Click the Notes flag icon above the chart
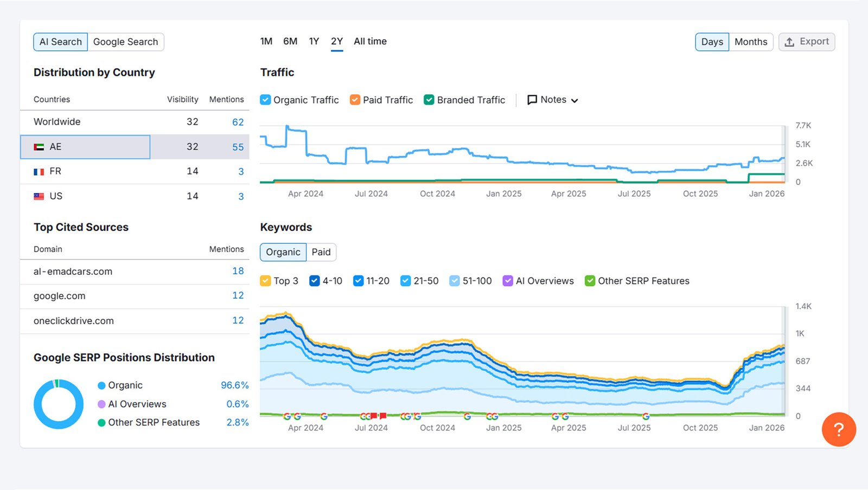Screen dimensions: 868x490 click(531, 100)
